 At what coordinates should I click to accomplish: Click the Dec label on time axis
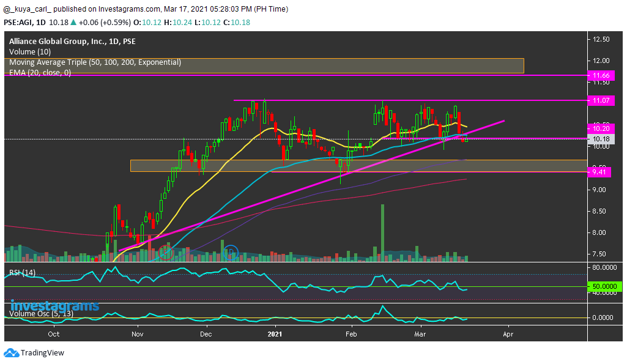pyautogui.click(x=206, y=334)
